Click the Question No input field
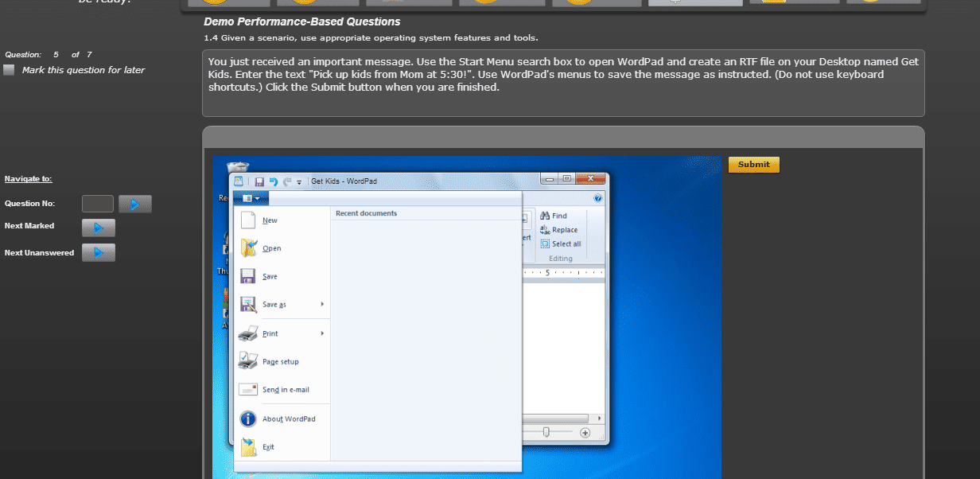 click(98, 204)
